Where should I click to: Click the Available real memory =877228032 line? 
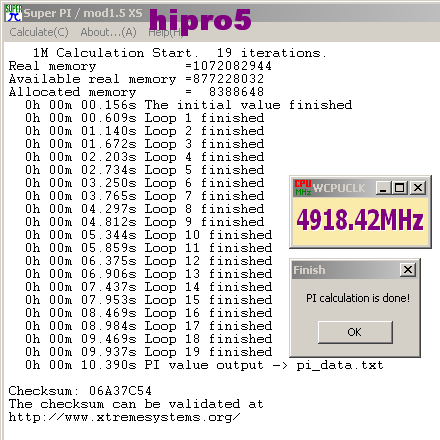click(136, 79)
